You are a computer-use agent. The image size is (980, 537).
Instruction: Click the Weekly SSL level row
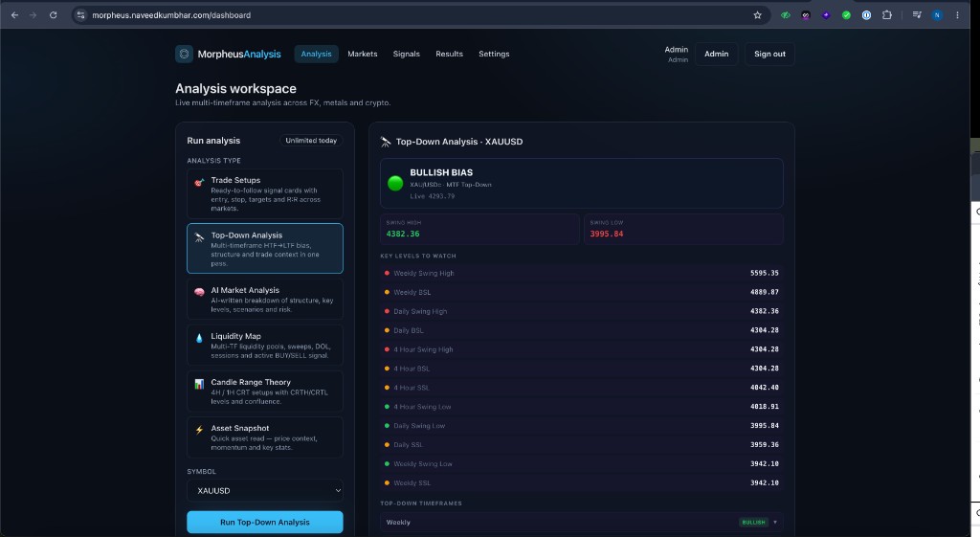[581, 482]
